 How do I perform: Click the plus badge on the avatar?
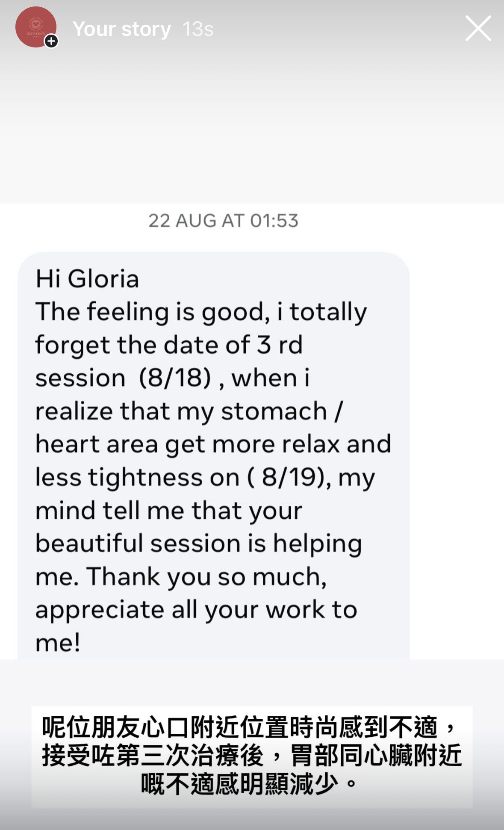tap(51, 41)
